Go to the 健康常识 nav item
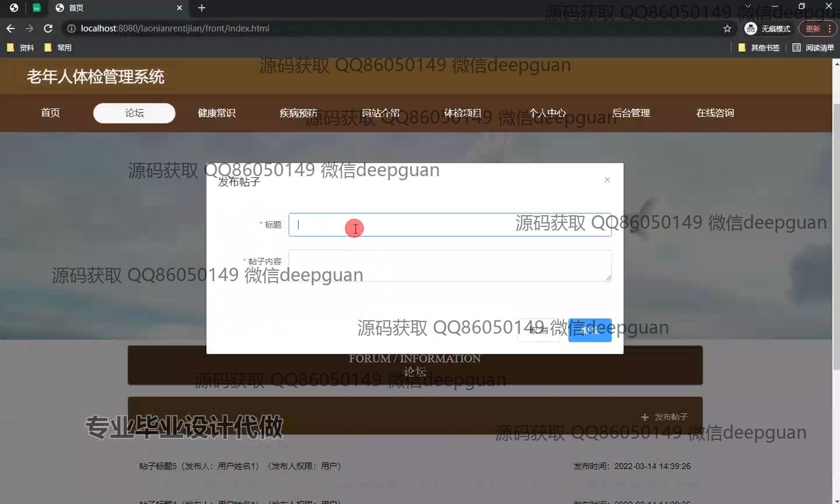Image resolution: width=840 pixels, height=504 pixels. tap(216, 113)
